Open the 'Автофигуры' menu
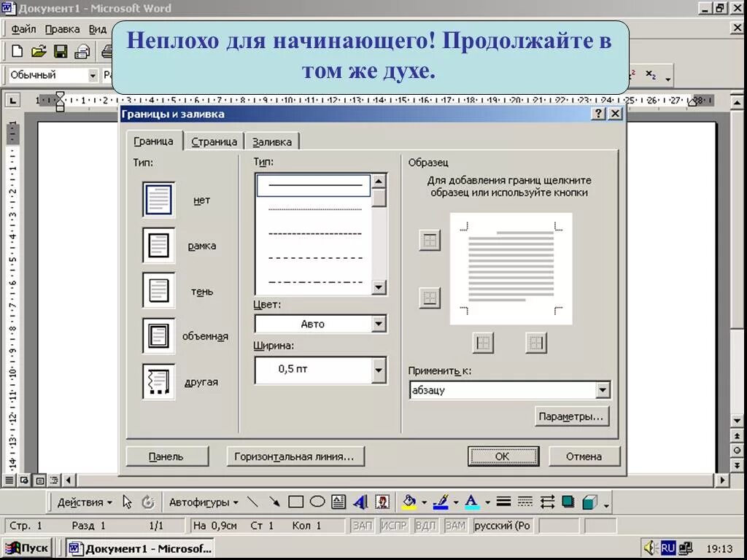Viewport: 747px width, 560px height. [x=204, y=502]
